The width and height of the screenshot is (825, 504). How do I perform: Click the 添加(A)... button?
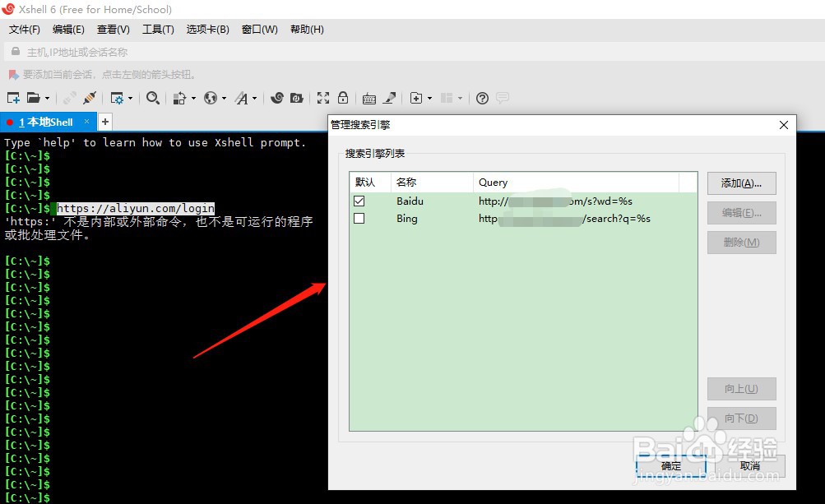(x=741, y=183)
